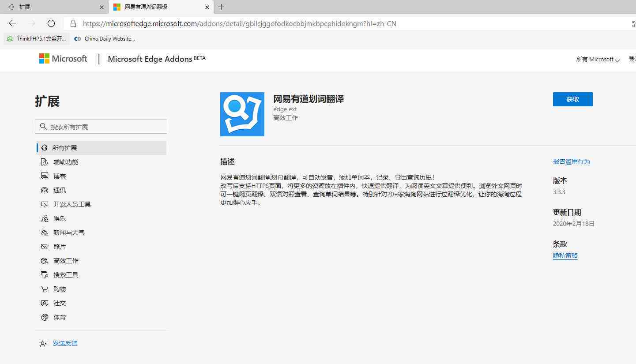
Task: Open China Daily Website bookmark
Action: coord(105,39)
